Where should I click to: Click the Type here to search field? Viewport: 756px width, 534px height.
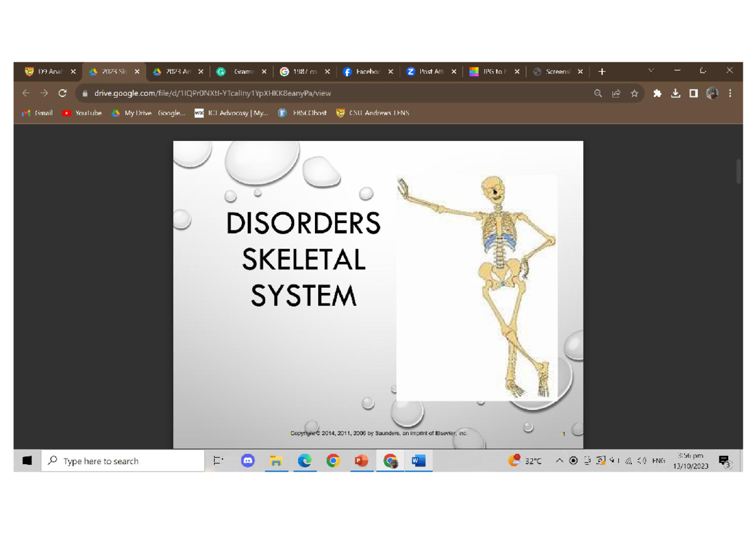[123, 460]
